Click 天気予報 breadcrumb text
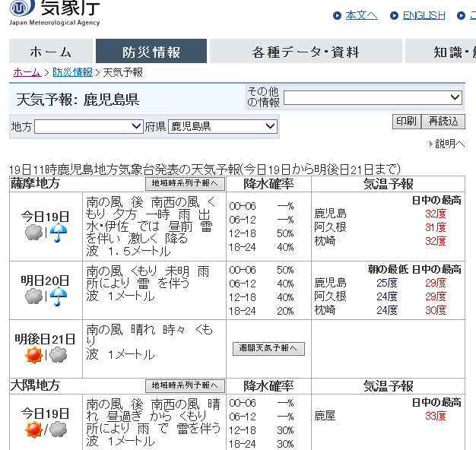 pos(122,72)
